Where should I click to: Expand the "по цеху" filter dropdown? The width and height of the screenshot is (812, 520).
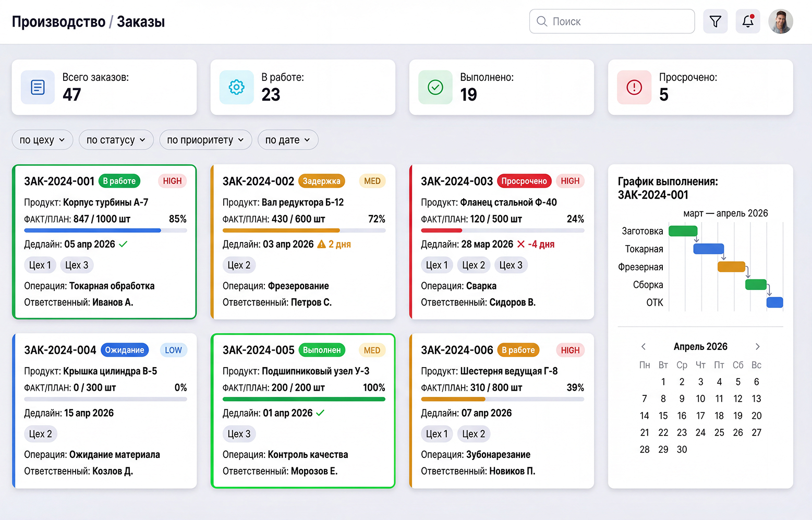(x=42, y=140)
